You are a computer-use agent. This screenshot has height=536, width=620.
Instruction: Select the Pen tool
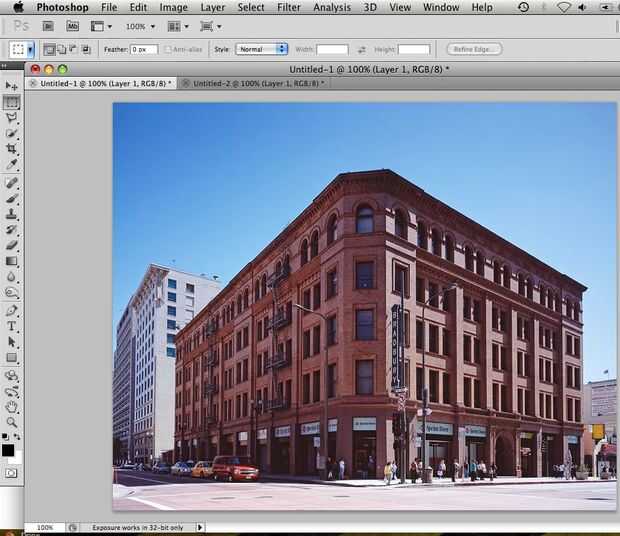(11, 311)
